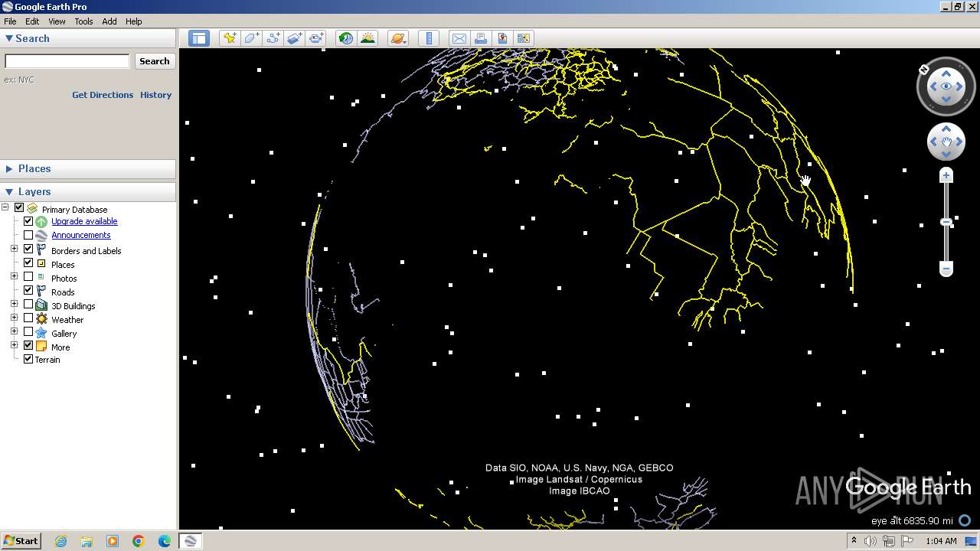Open the Tools menu
This screenshot has width=980, height=551.
click(83, 21)
